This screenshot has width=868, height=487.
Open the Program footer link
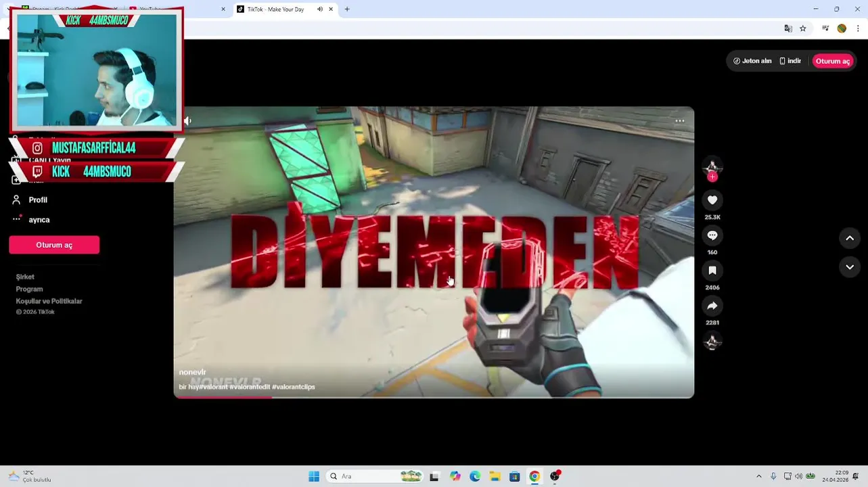(29, 289)
